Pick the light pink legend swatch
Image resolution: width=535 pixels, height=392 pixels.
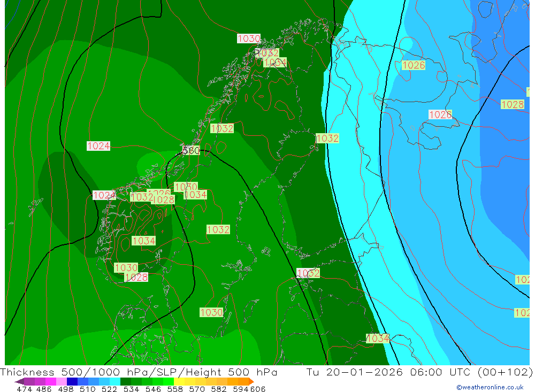pos(62,381)
